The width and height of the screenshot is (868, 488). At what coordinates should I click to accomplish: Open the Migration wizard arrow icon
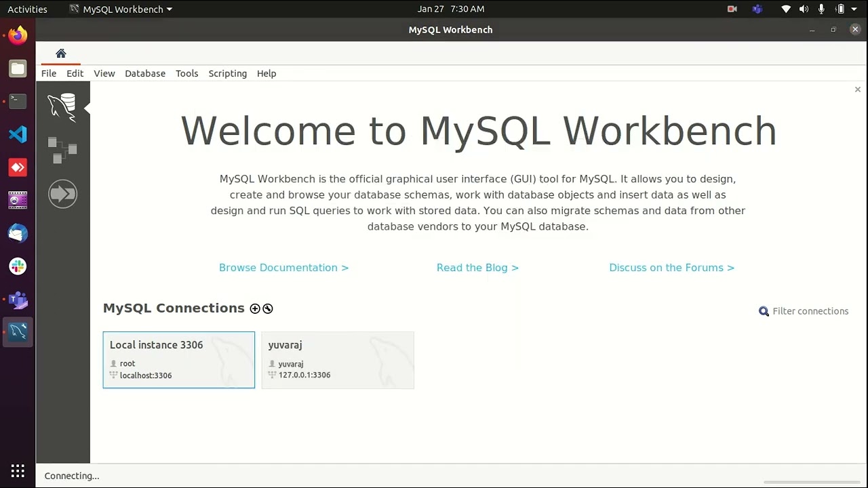pos(62,195)
